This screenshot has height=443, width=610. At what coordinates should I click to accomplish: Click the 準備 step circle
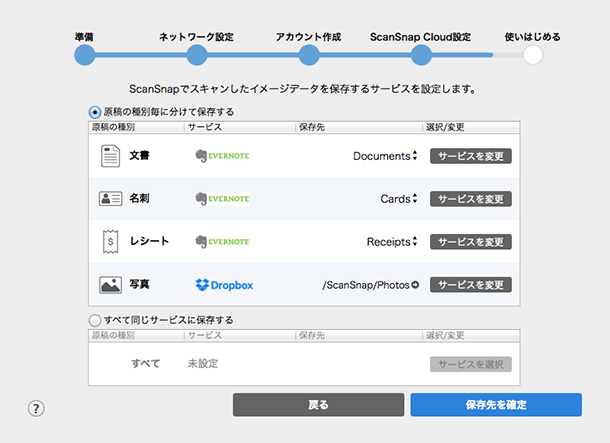(85, 55)
